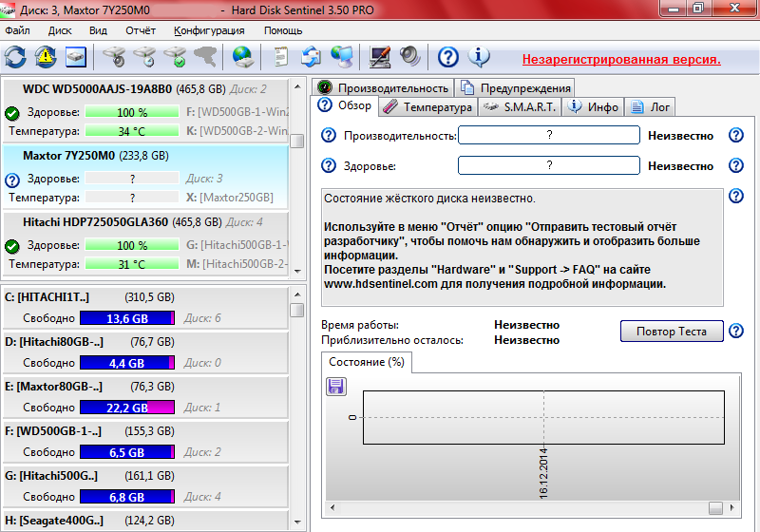Click the stethoscope disk test toolbar icon

tap(114, 58)
